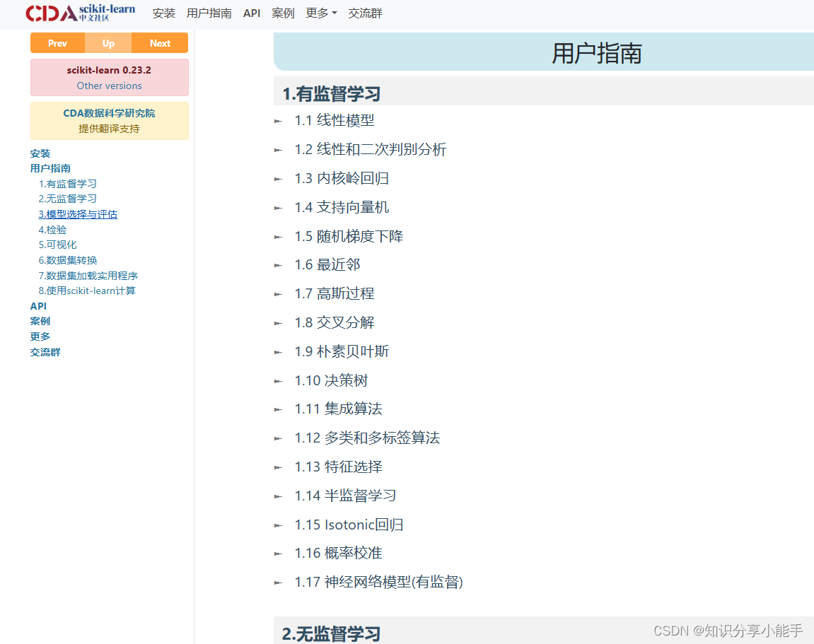Click the Next navigation button
The width and height of the screenshot is (814, 644).
point(160,43)
